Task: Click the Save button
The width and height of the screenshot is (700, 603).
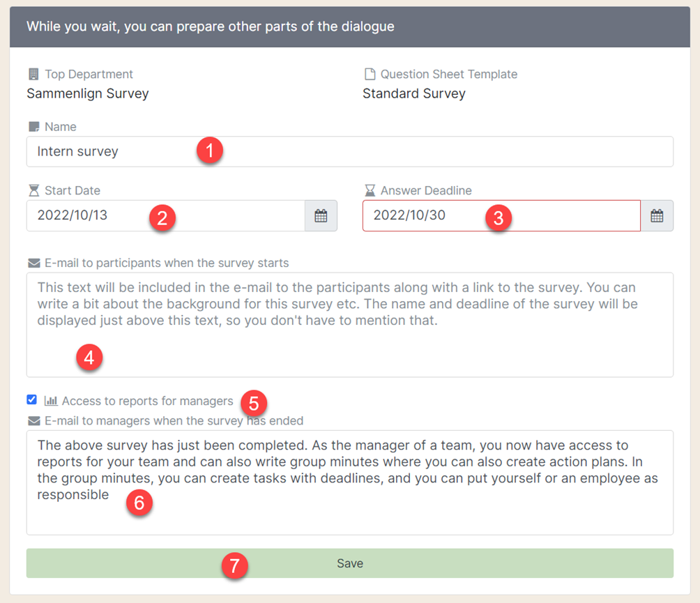Action: tap(350, 563)
